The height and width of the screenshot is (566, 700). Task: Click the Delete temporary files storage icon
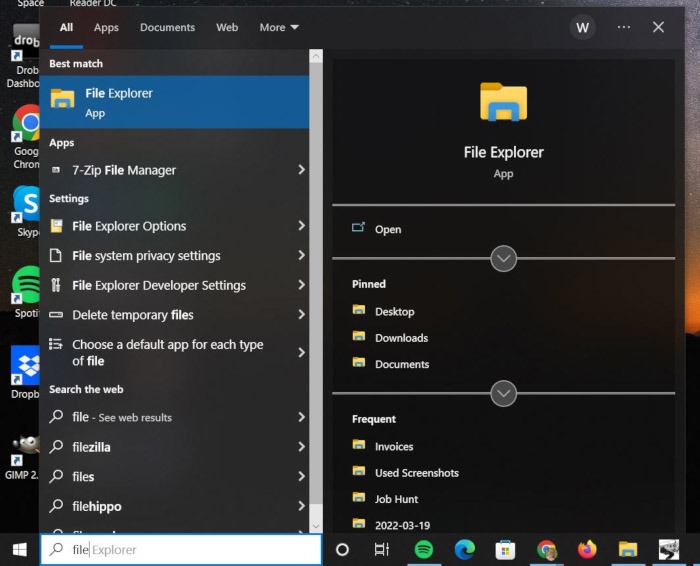[56, 315]
